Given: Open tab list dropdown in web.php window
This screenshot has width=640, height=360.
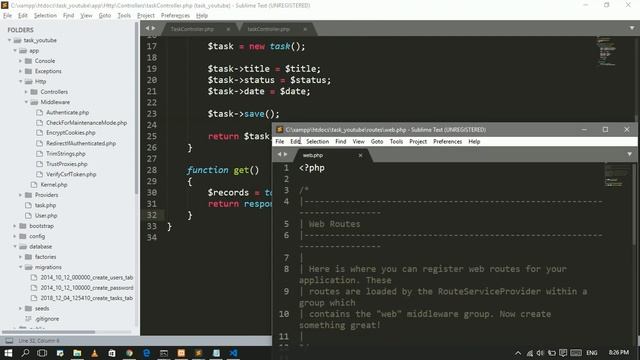Looking at the screenshot, I should point(629,154).
